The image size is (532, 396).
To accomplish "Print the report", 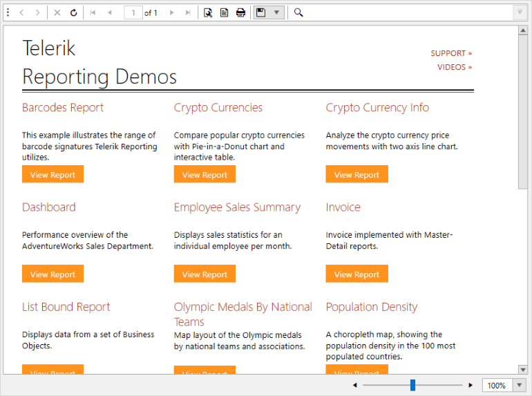I will pyautogui.click(x=240, y=12).
